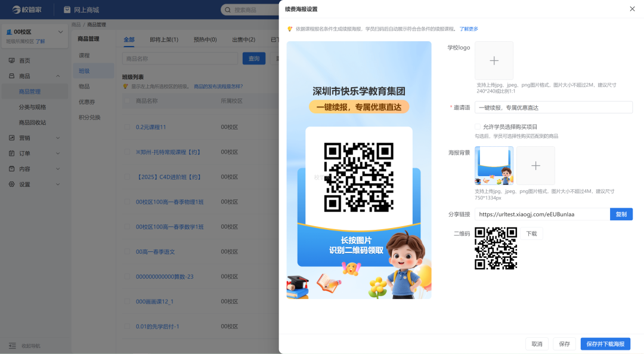Viewport: 644px width, 354px height.
Task: Click plus icon to add 海报背景
Action: 535,166
